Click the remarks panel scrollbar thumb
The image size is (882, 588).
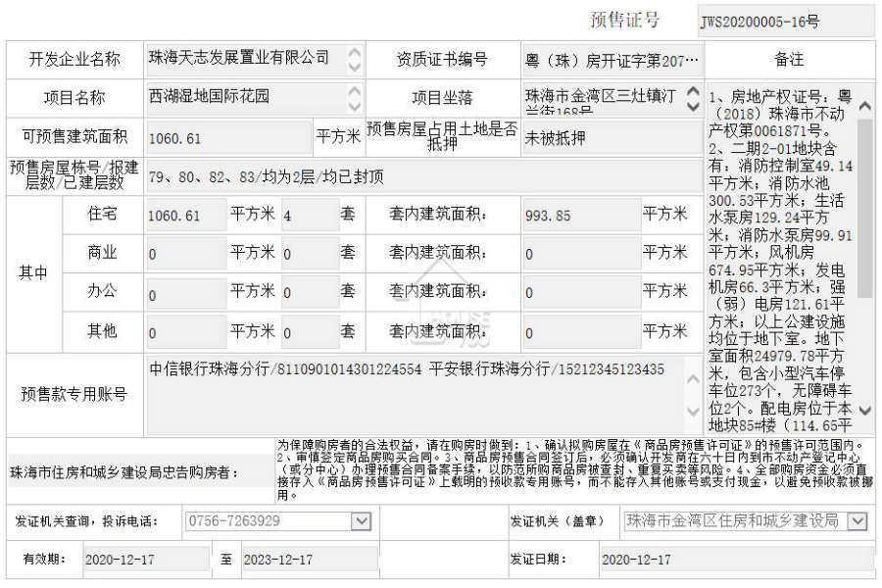pos(865,207)
